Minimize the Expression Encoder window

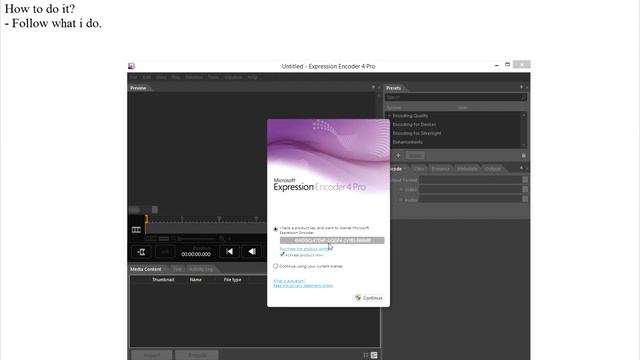point(496,65)
